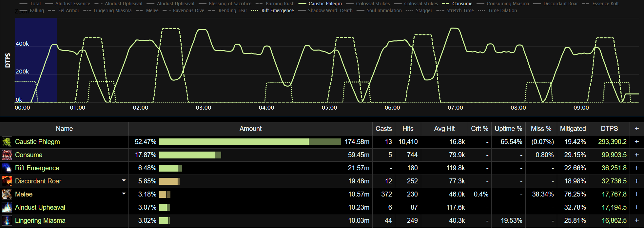Click the Rift Emergence ability icon

[x=7, y=168]
